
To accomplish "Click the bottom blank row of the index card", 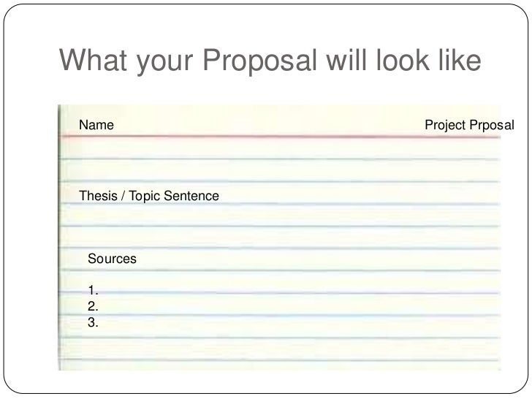I will click(x=280, y=365).
